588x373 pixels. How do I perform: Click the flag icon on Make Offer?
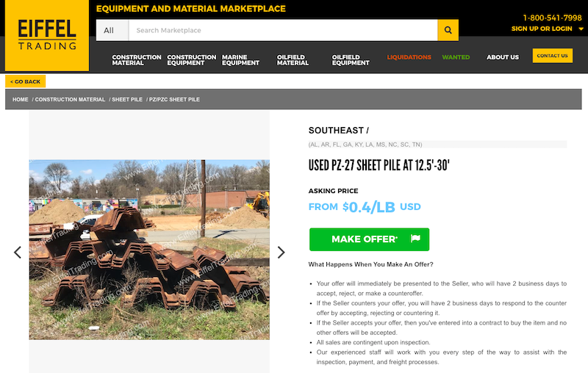point(415,239)
